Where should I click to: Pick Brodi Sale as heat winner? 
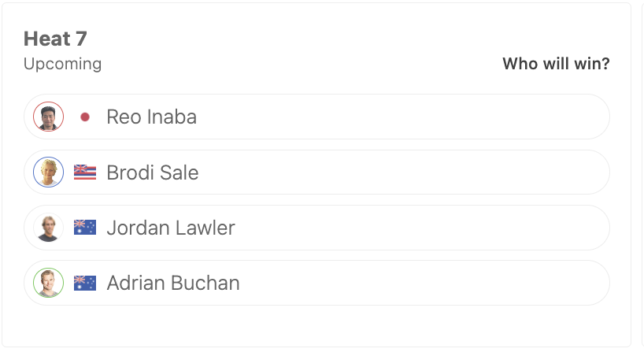point(316,172)
